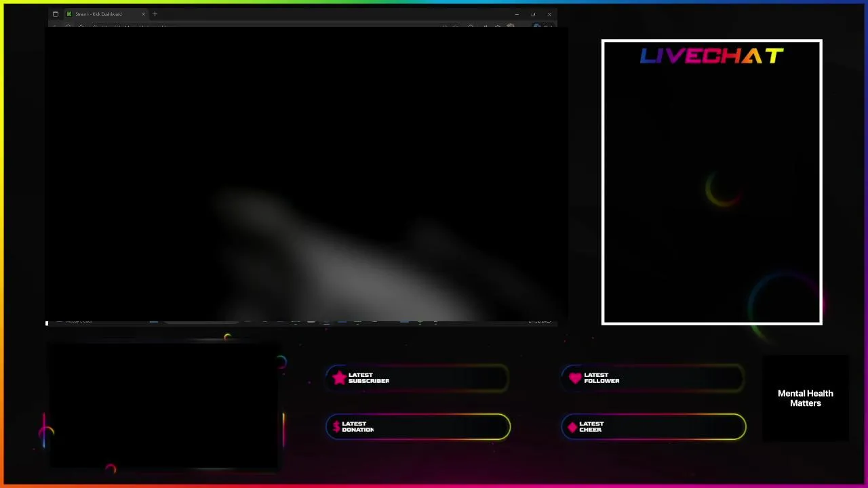The height and width of the screenshot is (488, 868).
Task: Minimize the browser window
Action: point(517,14)
